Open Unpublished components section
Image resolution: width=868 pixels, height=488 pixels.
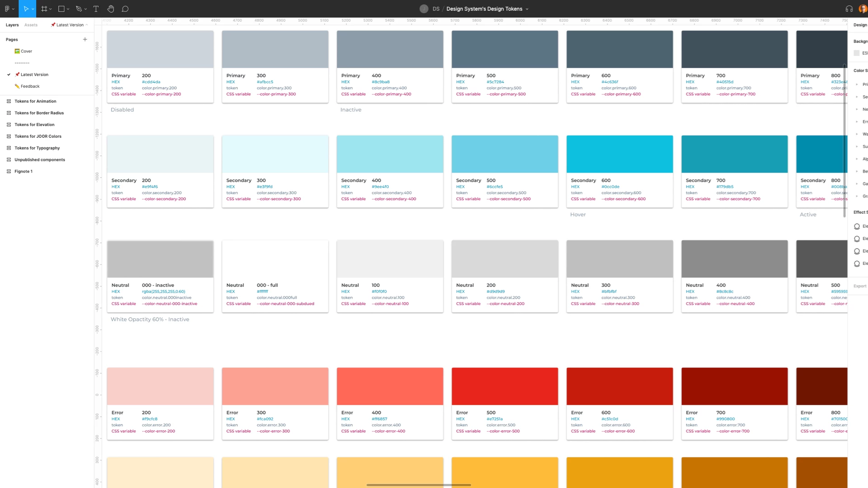pos(39,160)
